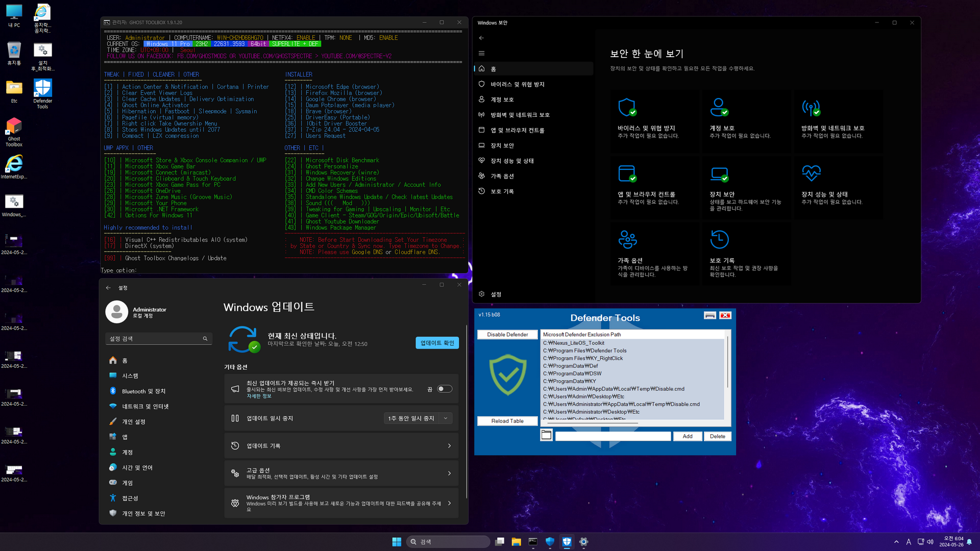
Task: Select account protection in Security sidebar
Action: click(502, 99)
